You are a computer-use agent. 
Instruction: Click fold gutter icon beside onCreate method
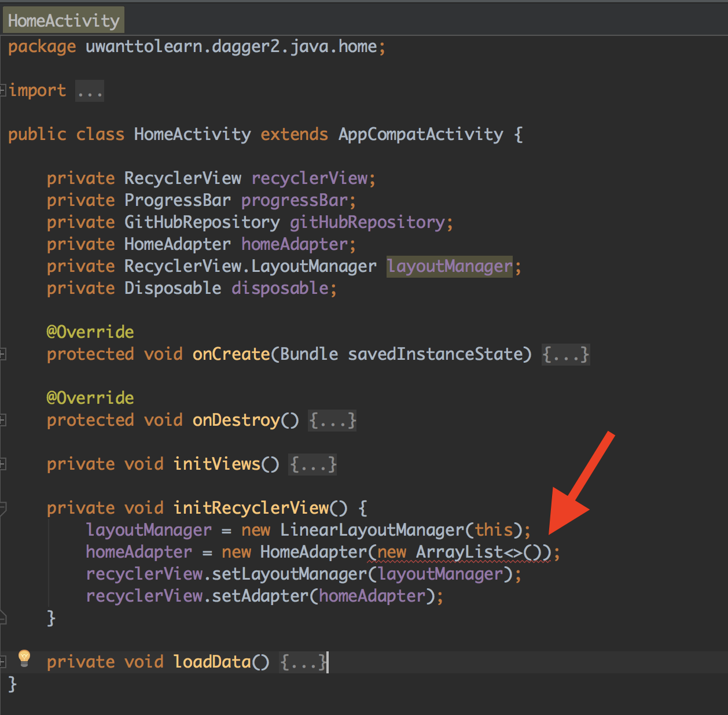(x=3, y=354)
